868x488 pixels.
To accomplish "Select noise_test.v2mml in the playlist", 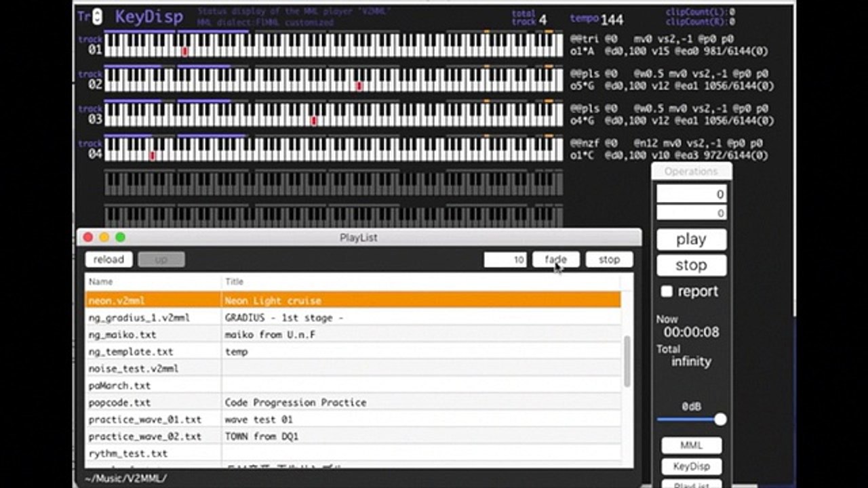I will (353, 368).
